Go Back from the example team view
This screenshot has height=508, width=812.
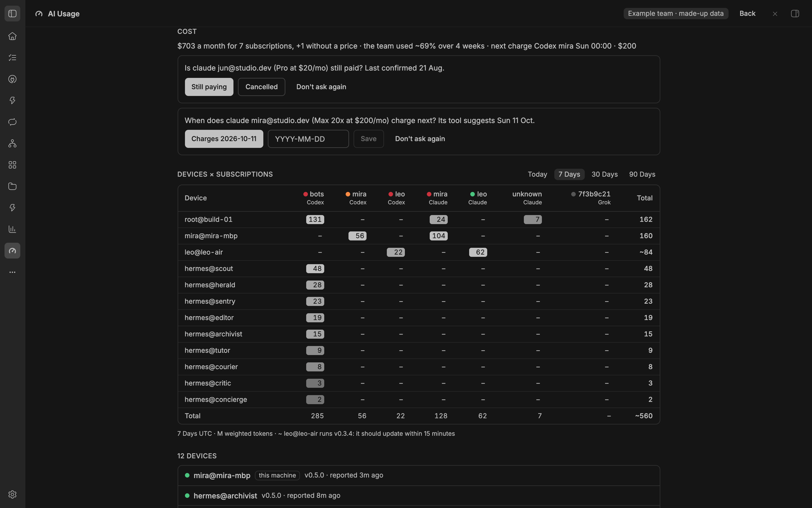(x=747, y=14)
